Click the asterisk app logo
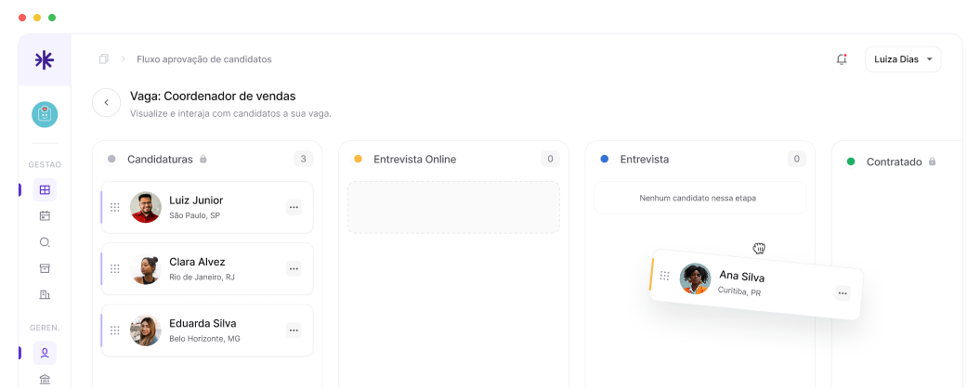 (x=45, y=60)
